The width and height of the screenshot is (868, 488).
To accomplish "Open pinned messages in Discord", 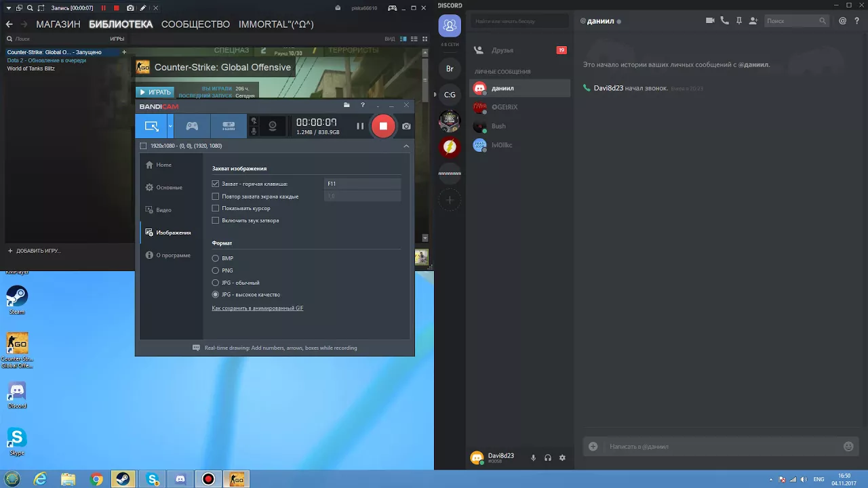I will click(x=739, y=21).
